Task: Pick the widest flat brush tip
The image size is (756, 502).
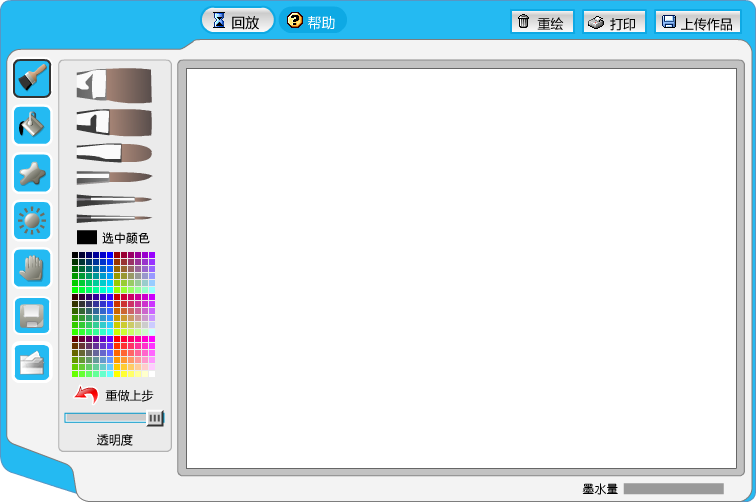Action: tap(114, 85)
